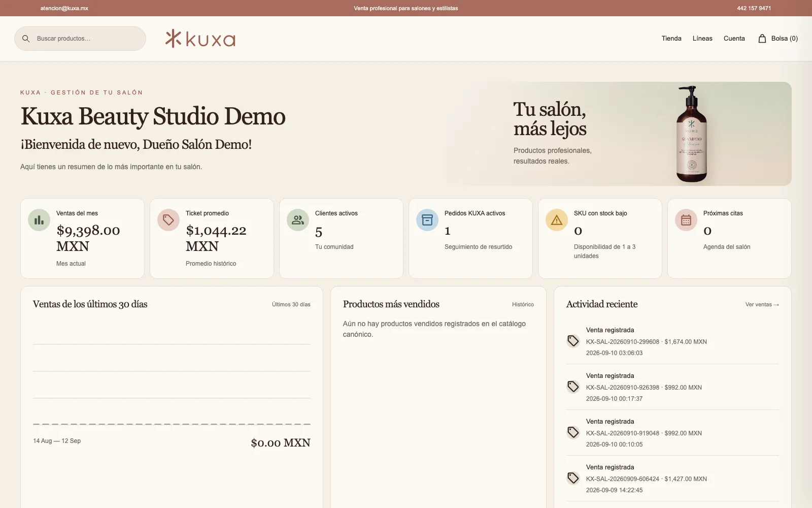Click the Tu salón, más lejos banner heading
Image resolution: width=812 pixels, height=508 pixels.
click(550, 119)
